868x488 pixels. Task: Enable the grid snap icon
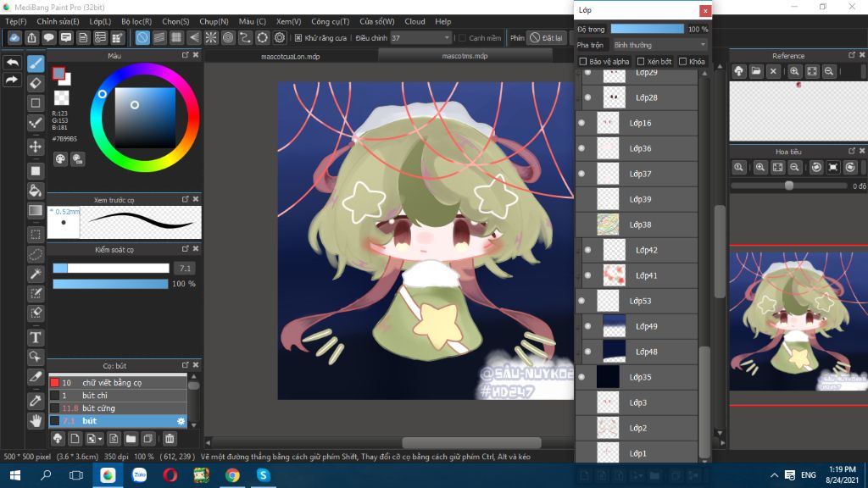[x=176, y=37]
